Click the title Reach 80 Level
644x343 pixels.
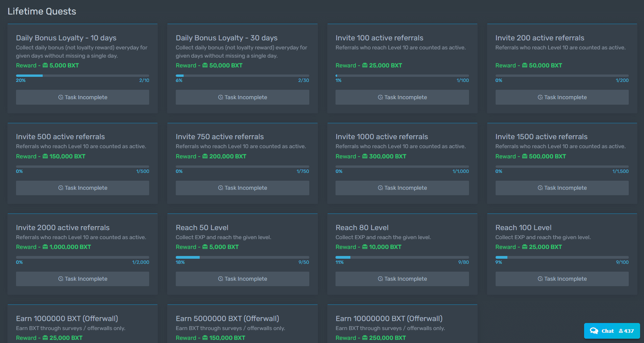pyautogui.click(x=362, y=228)
